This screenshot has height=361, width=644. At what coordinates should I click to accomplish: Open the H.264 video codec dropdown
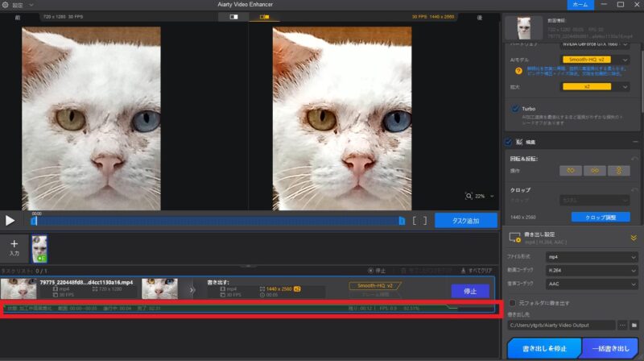[592, 270]
